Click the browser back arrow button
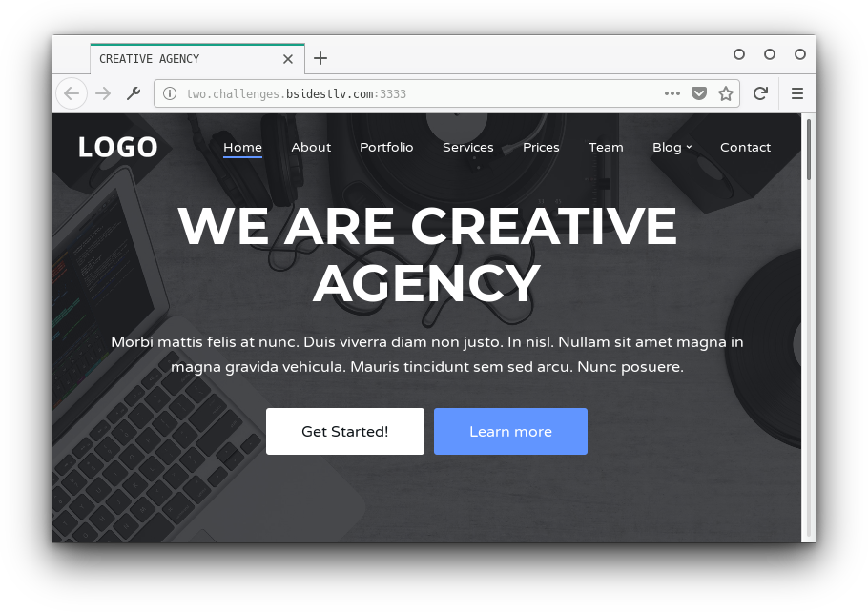Image resolution: width=868 pixels, height=612 pixels. (x=72, y=93)
